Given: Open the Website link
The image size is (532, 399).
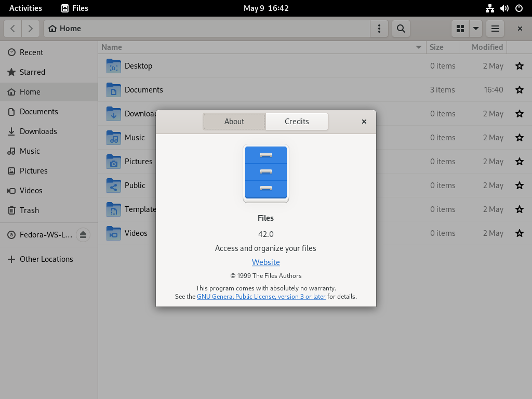Looking at the screenshot, I should click(265, 262).
